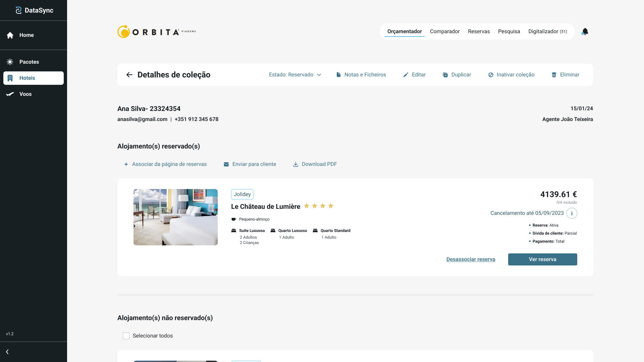Screen dimensions: 644x362
Task: Click the Editar pencil icon
Action: coord(406,75)
